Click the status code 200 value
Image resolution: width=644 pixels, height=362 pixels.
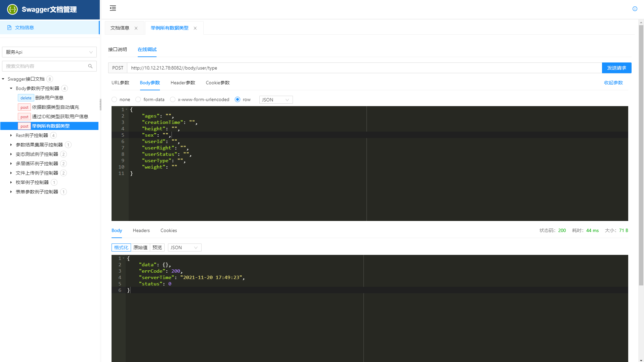click(562, 230)
